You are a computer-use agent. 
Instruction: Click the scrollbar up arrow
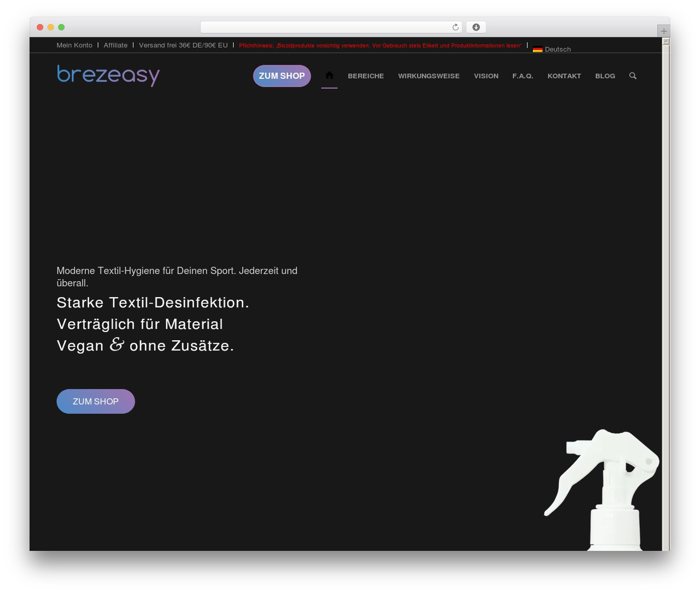coord(666,41)
